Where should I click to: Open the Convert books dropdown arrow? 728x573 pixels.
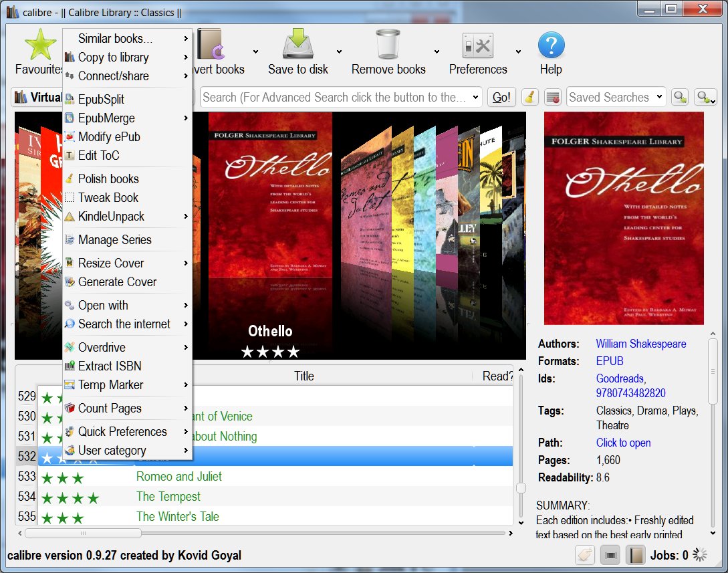point(255,51)
